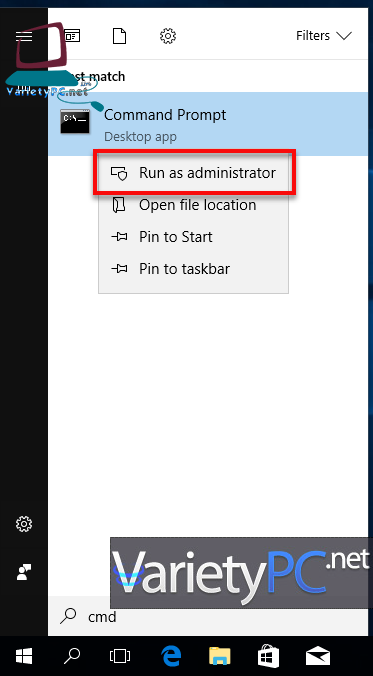Select the Command Prompt search result
Image resolution: width=373 pixels, height=676 pixels.
click(210, 124)
